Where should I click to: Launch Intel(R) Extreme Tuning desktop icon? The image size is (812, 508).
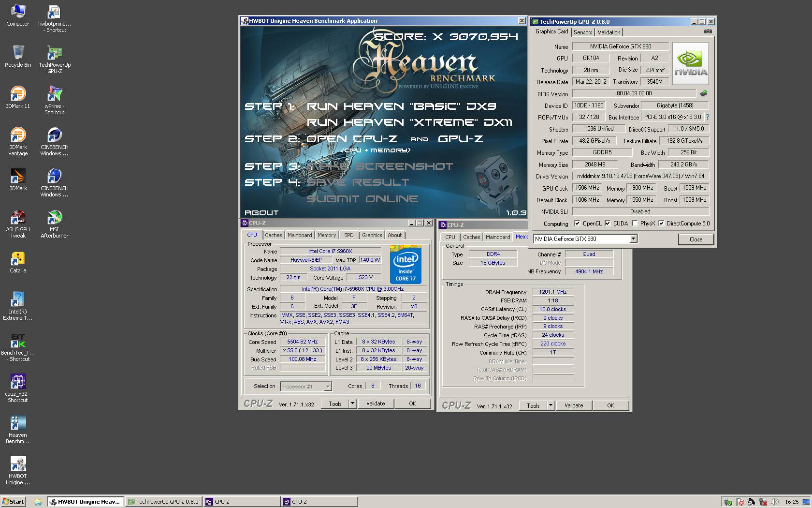coord(18,307)
